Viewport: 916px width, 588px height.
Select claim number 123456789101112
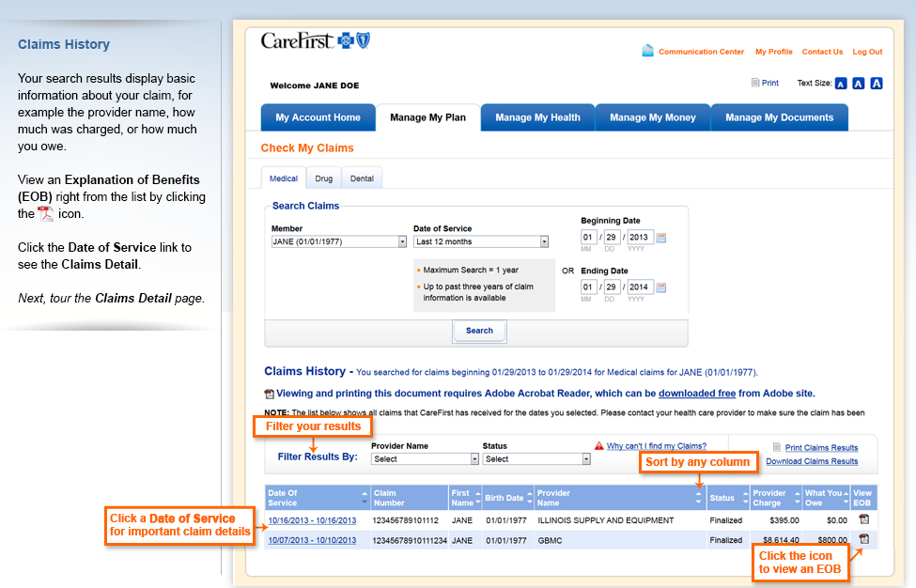pyautogui.click(x=406, y=520)
